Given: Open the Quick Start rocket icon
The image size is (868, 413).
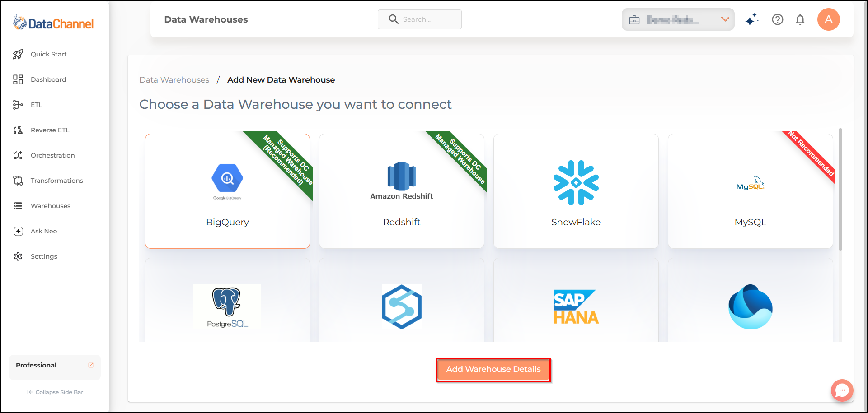Looking at the screenshot, I should [x=18, y=54].
